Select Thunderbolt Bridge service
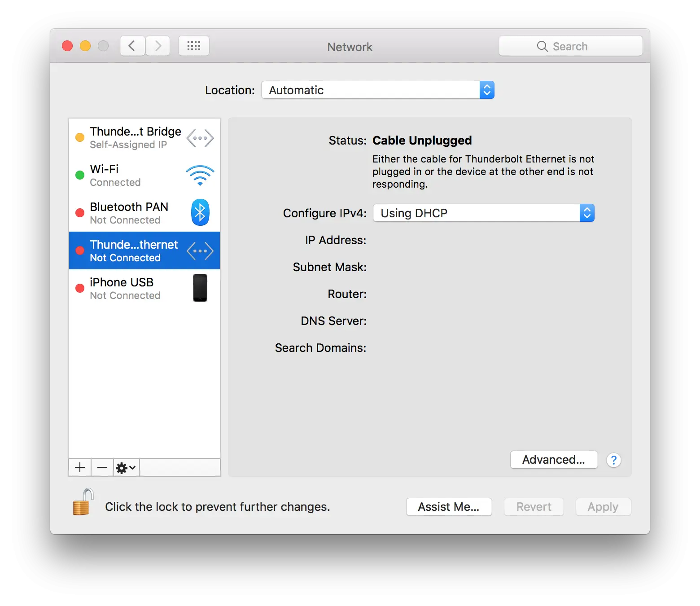 point(144,137)
